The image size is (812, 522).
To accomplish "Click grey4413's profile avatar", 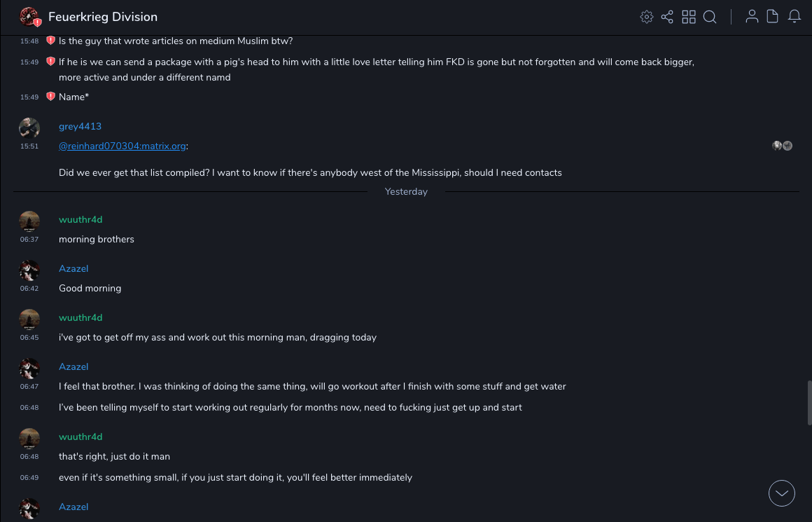I will (29, 128).
